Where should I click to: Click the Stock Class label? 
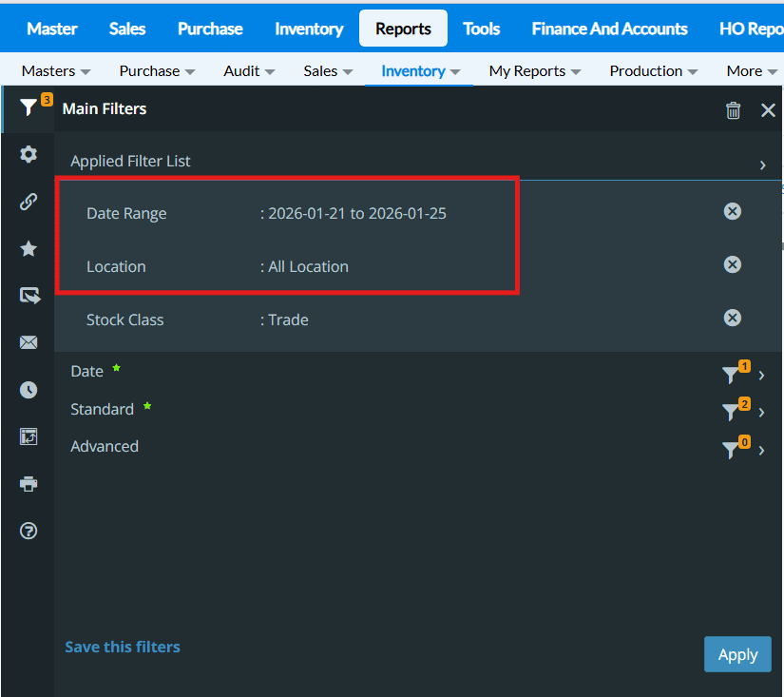pos(125,319)
